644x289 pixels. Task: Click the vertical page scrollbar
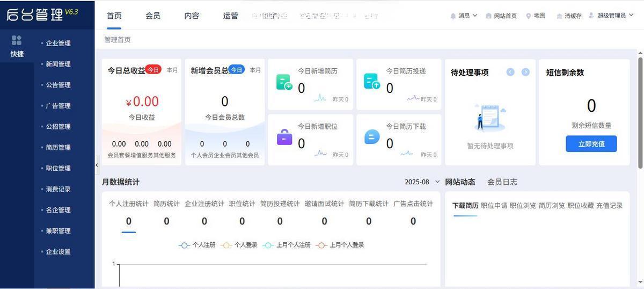[640, 107]
